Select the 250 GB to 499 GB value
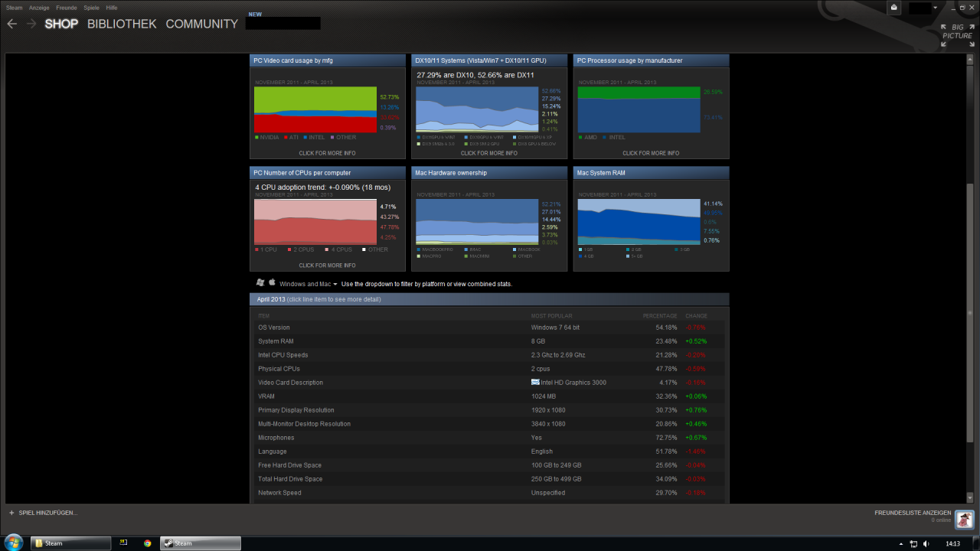Image resolution: width=980 pixels, height=551 pixels. (x=556, y=479)
